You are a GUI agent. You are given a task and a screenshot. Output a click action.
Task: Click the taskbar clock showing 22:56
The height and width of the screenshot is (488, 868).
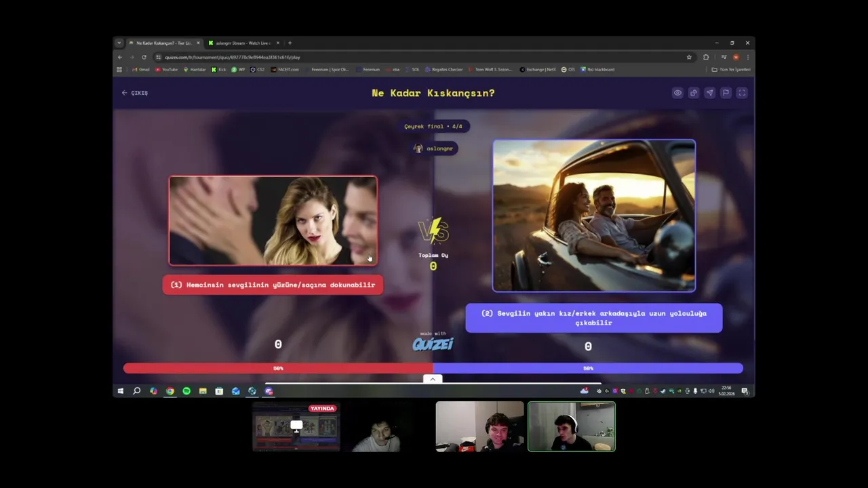click(727, 391)
